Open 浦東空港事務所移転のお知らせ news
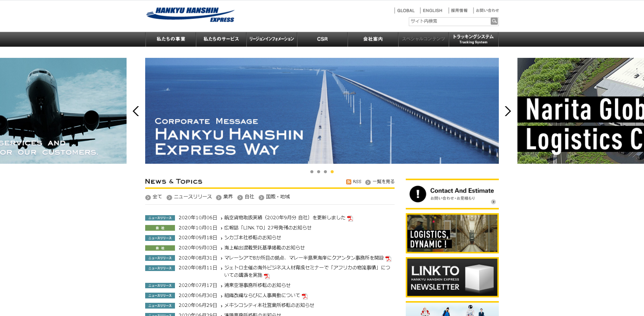 [257, 285]
